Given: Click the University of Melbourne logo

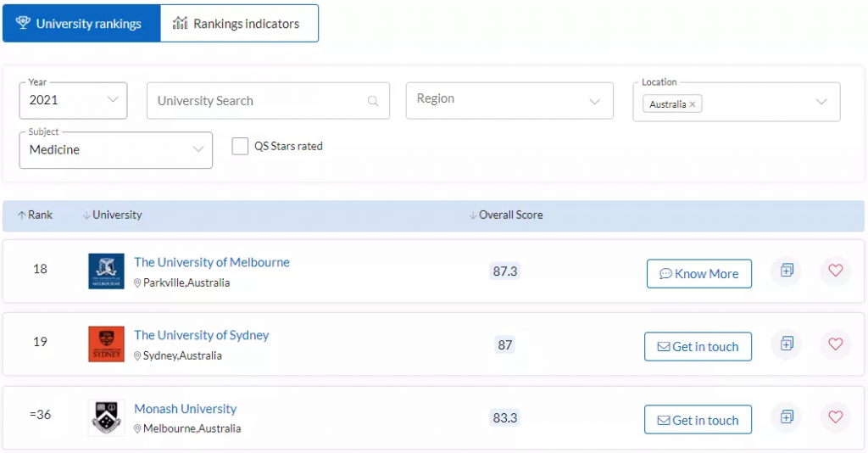Looking at the screenshot, I should point(106,271).
